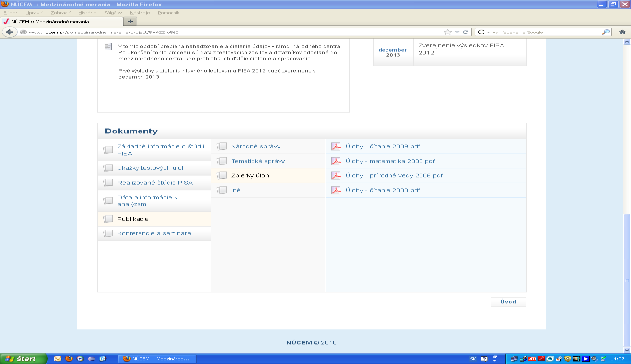Click the folder icon beside Ukážky testových úloh
631x364 pixels.
[x=108, y=168]
